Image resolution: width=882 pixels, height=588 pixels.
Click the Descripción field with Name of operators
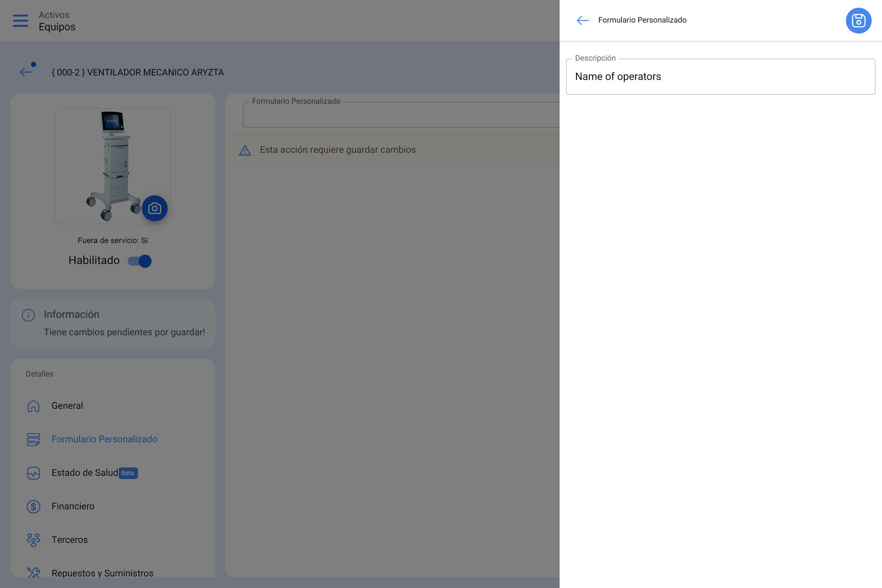tap(720, 76)
